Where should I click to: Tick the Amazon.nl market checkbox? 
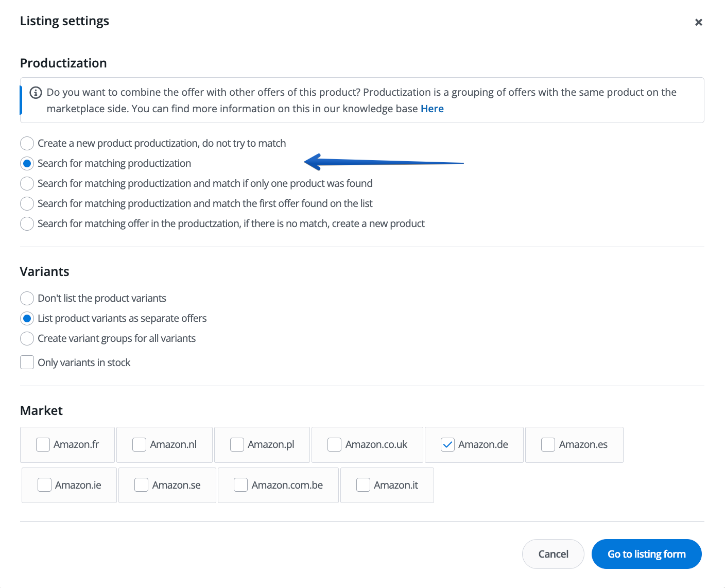(x=140, y=444)
